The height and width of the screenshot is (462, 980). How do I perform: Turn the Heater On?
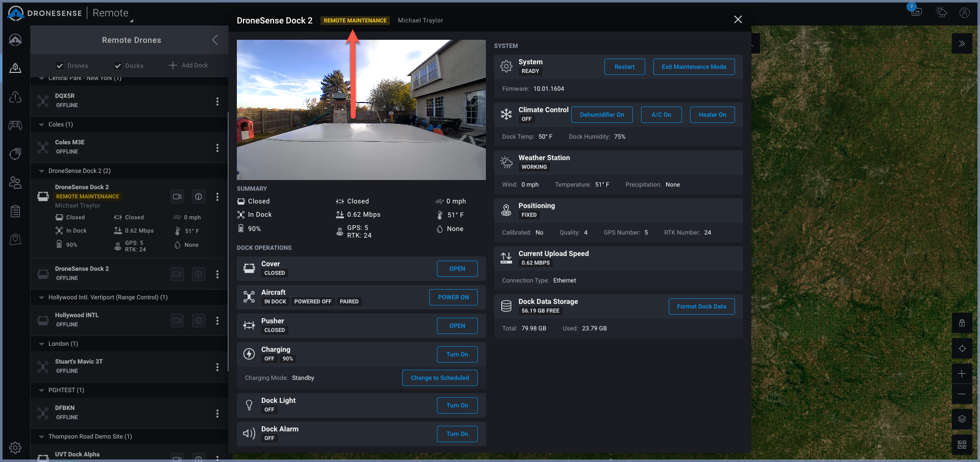[x=713, y=115]
